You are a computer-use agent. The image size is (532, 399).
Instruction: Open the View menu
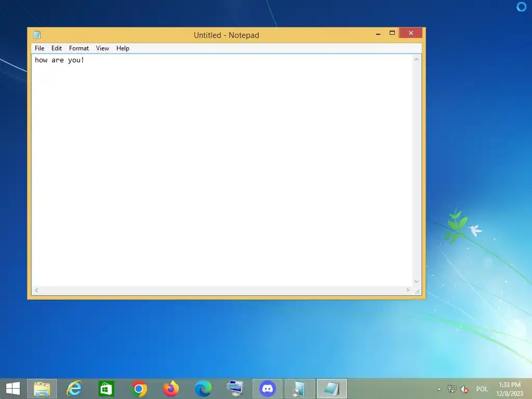(102, 48)
